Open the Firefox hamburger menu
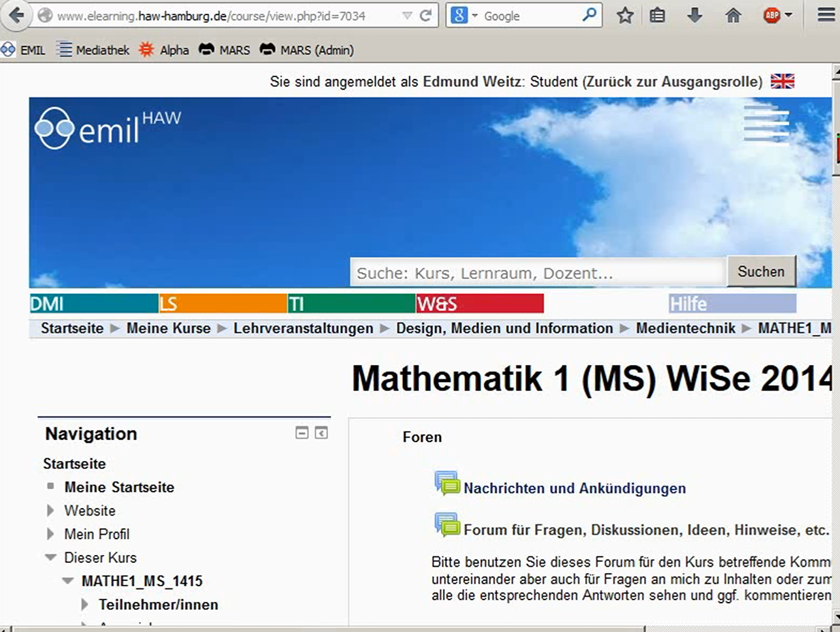Viewport: 840px width, 632px height. tap(827, 16)
